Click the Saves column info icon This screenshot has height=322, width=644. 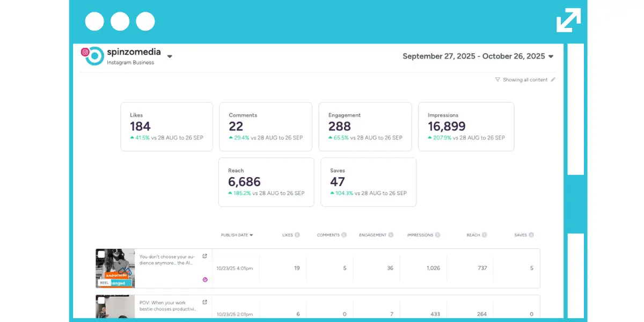[531, 235]
